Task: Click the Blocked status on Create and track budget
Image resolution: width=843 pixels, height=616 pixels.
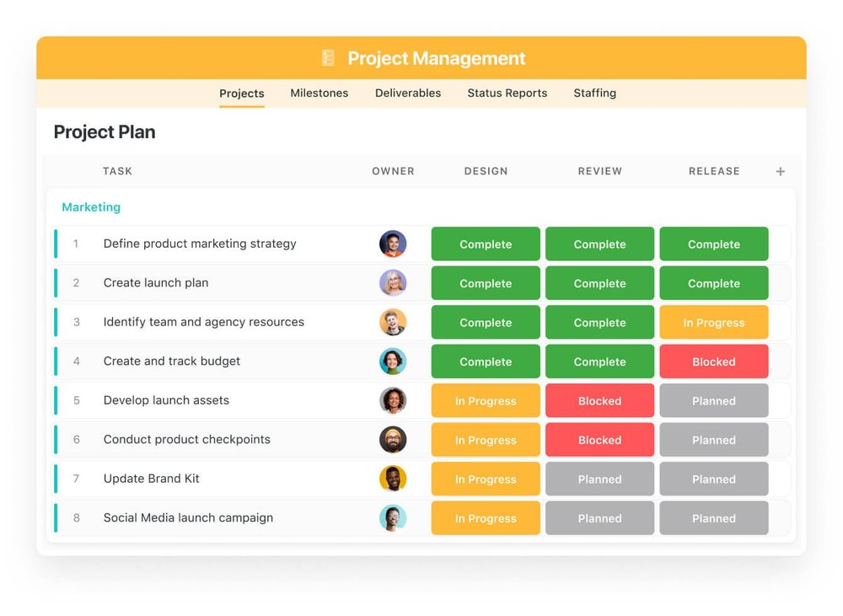Action: (x=713, y=361)
